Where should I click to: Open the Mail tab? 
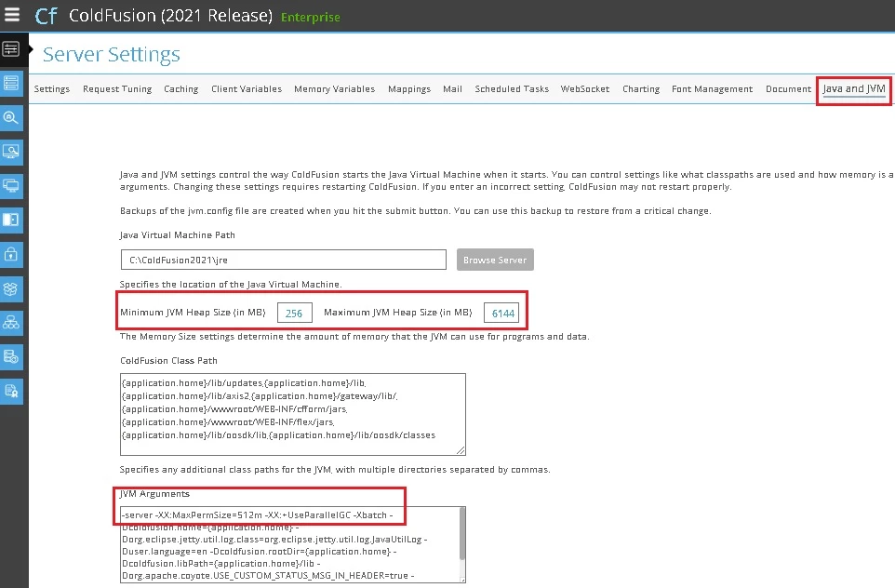click(x=453, y=89)
